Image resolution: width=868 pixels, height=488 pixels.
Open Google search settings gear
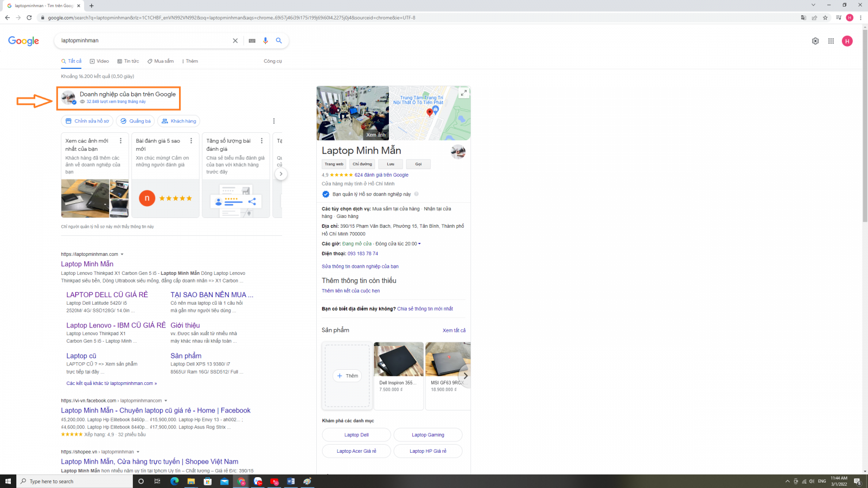point(815,41)
